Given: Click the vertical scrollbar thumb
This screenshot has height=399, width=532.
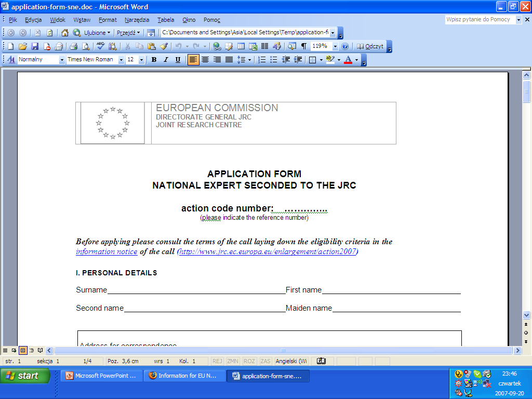Looking at the screenshot, I should (526, 91).
